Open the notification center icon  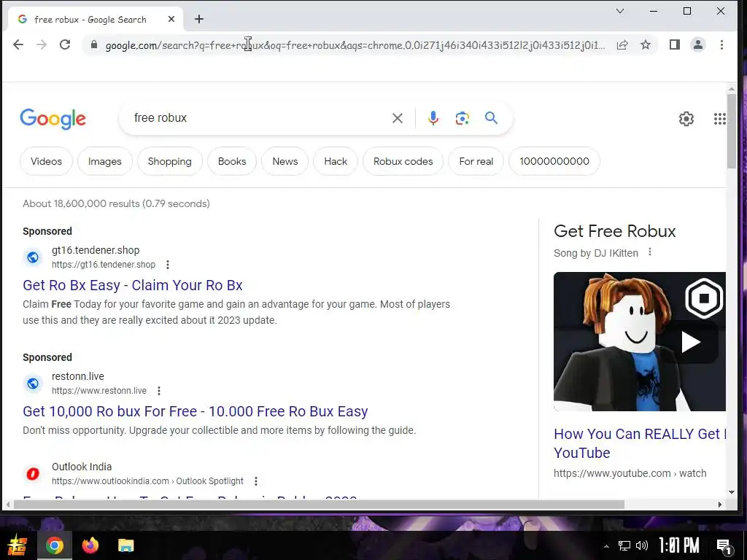(724, 547)
